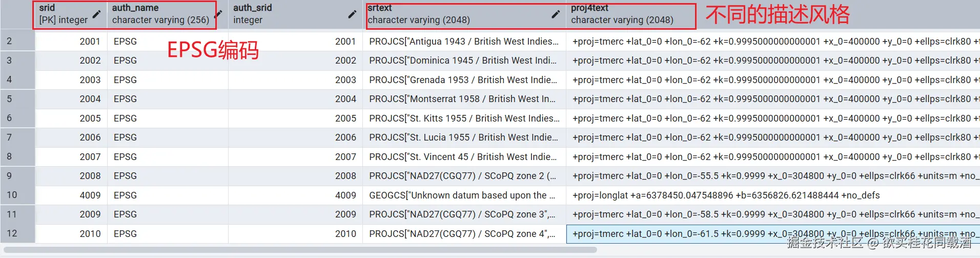Click the srtext cell for Antigua 1943
Image resolution: width=980 pixels, height=258 pixels.
point(463,41)
